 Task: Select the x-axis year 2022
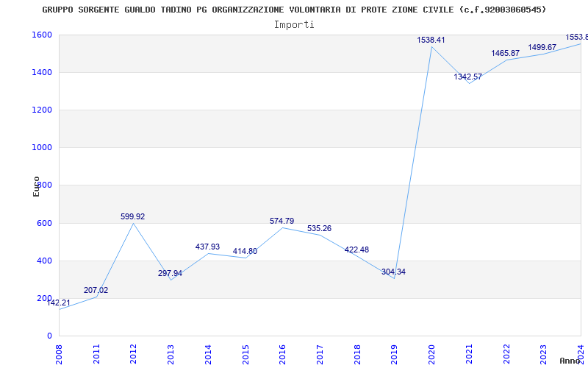(x=506, y=355)
